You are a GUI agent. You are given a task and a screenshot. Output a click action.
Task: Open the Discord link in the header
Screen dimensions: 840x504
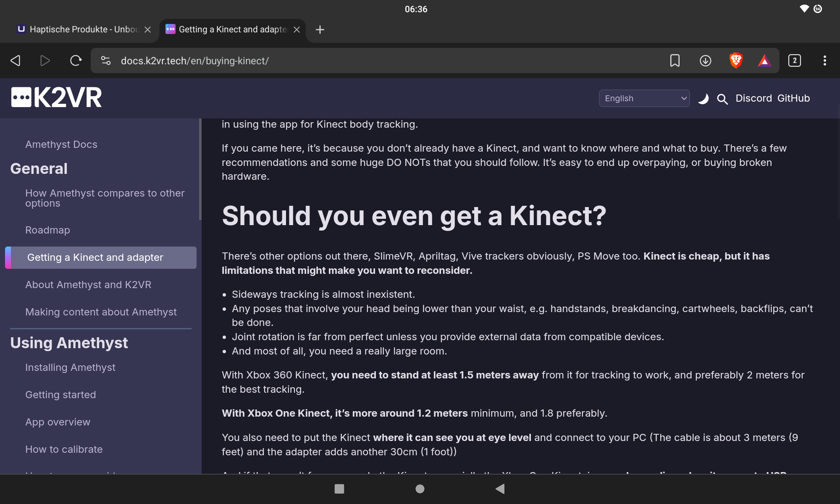click(753, 98)
